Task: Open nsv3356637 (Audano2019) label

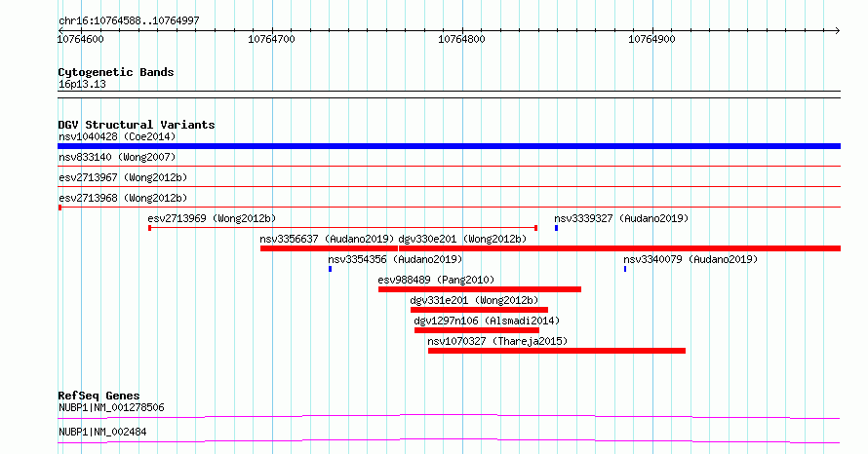Action: point(327,239)
